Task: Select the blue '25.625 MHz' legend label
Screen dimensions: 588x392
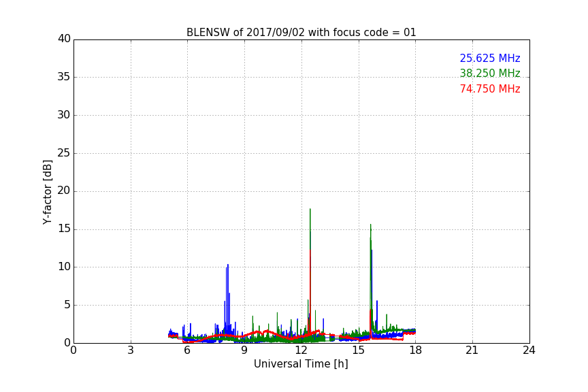Action: coord(490,58)
